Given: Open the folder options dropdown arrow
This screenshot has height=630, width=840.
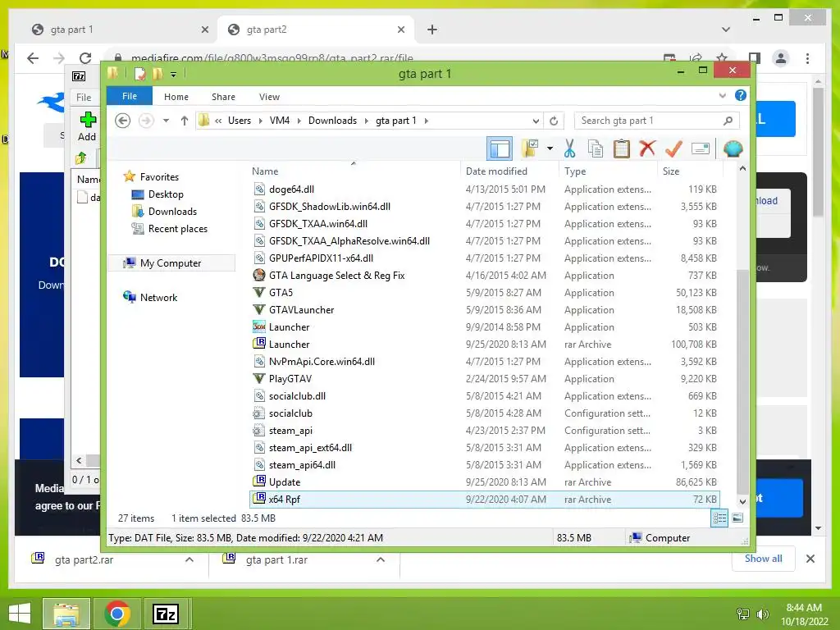Looking at the screenshot, I should tap(550, 148).
